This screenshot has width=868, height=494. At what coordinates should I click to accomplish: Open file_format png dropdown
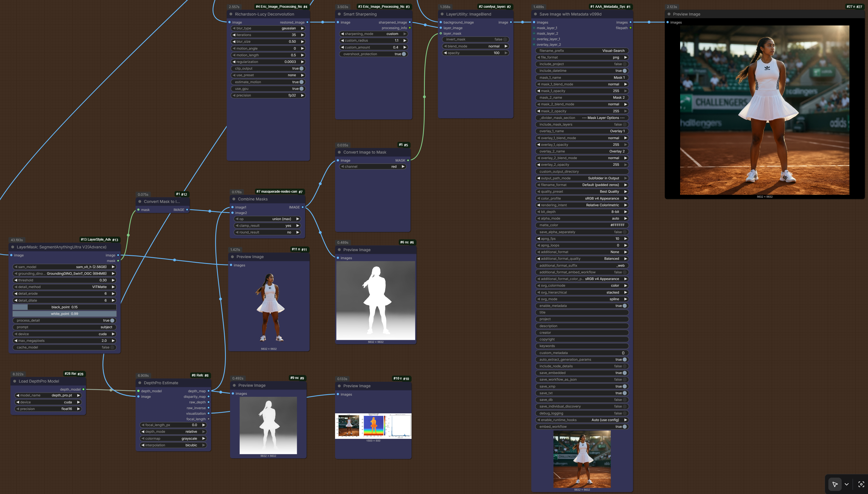(x=582, y=57)
